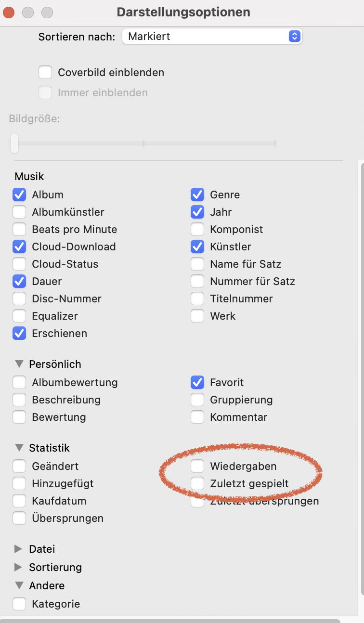The image size is (364, 623).
Task: Collapse the Andere section
Action: click(19, 585)
